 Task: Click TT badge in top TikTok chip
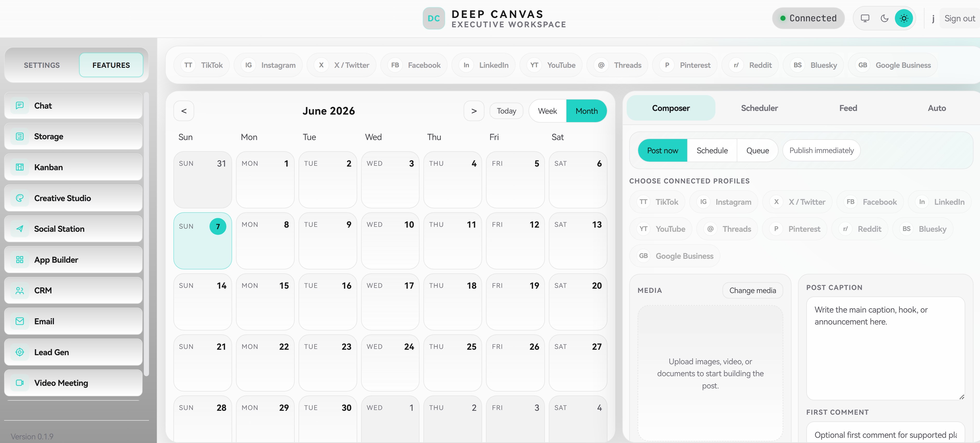coord(188,65)
